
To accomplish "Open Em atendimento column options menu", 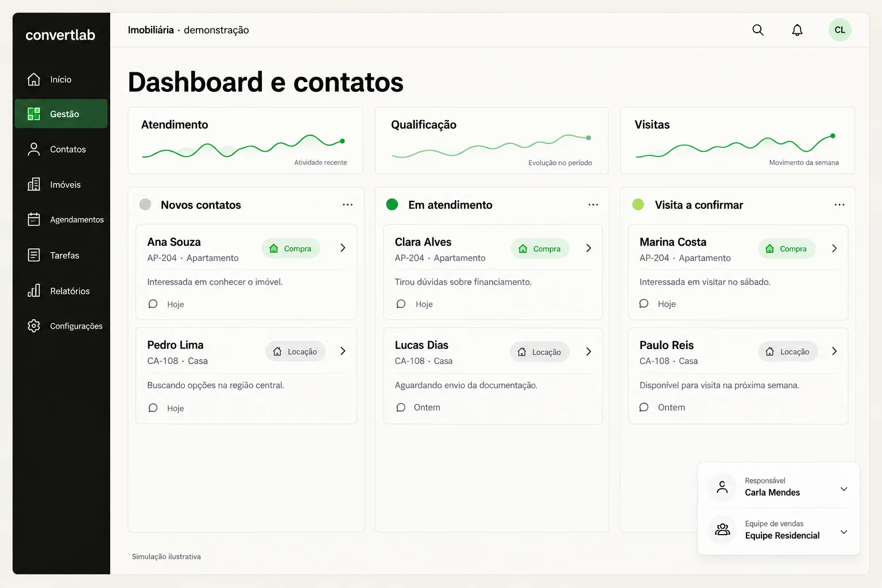I will click(x=593, y=204).
